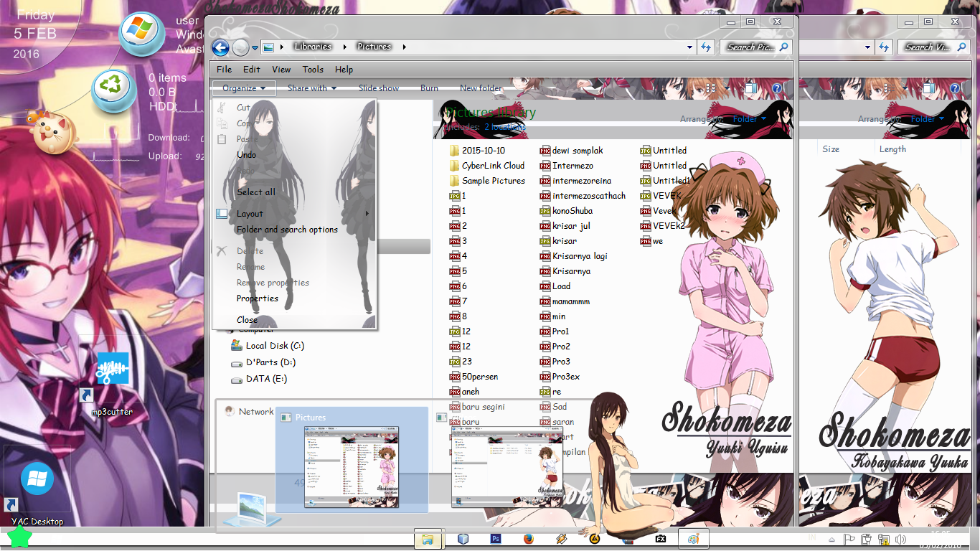The height and width of the screenshot is (551, 980).
Task: Show hidden tray icons arrow
Action: pos(831,540)
